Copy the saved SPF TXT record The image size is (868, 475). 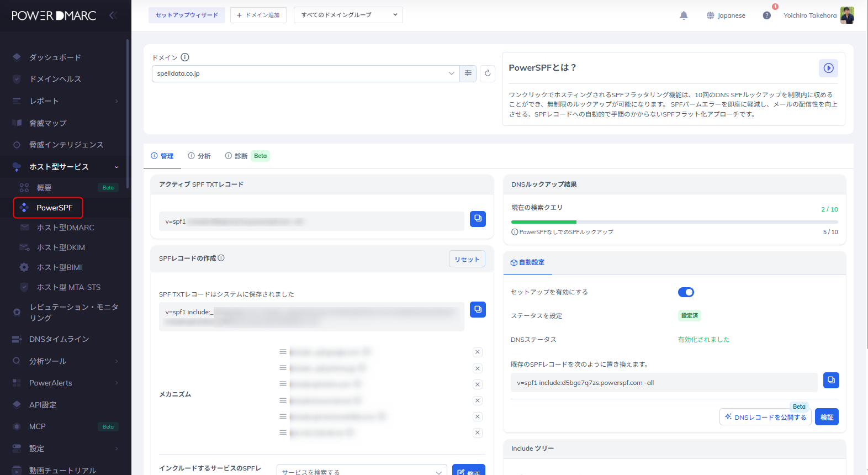point(478,309)
